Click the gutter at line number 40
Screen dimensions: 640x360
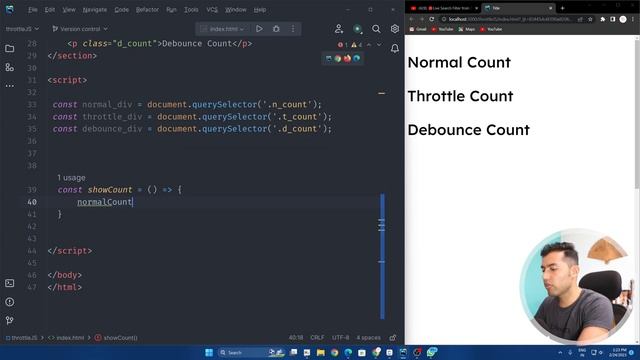click(x=32, y=202)
